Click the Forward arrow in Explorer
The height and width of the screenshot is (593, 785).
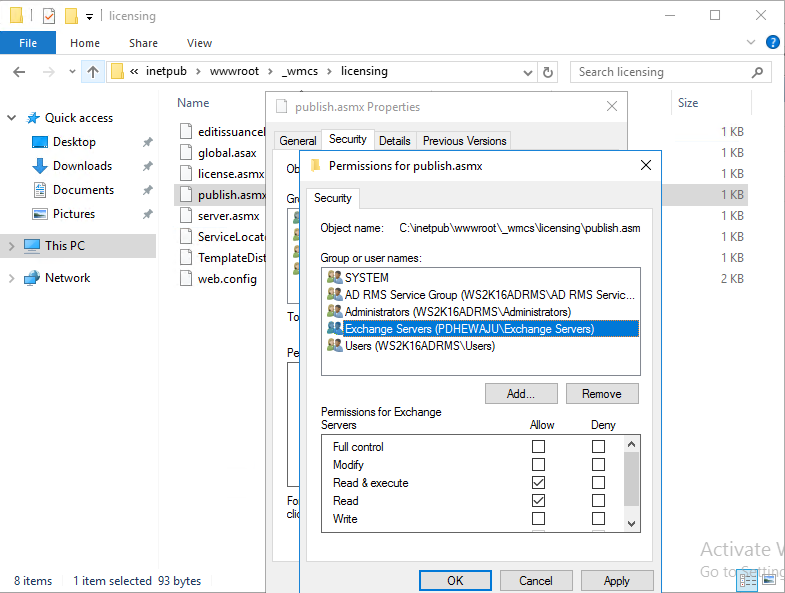(49, 72)
